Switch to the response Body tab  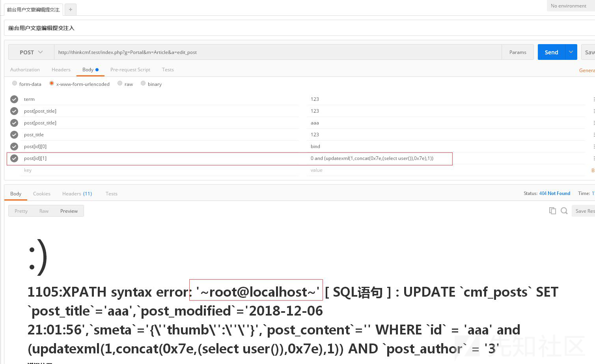coord(16,194)
